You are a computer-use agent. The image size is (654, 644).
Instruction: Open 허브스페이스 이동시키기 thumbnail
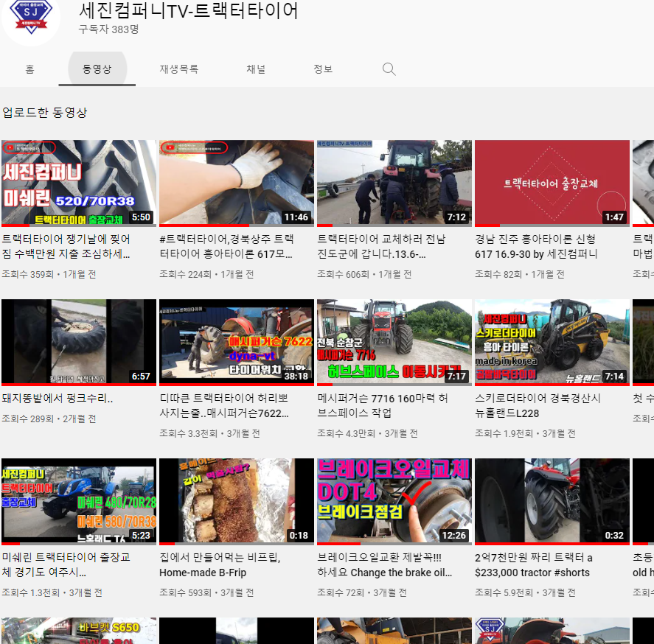point(394,342)
